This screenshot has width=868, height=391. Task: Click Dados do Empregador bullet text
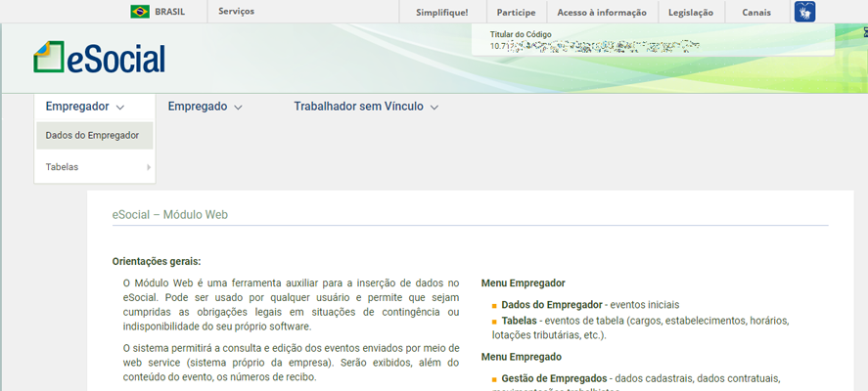tap(590, 305)
